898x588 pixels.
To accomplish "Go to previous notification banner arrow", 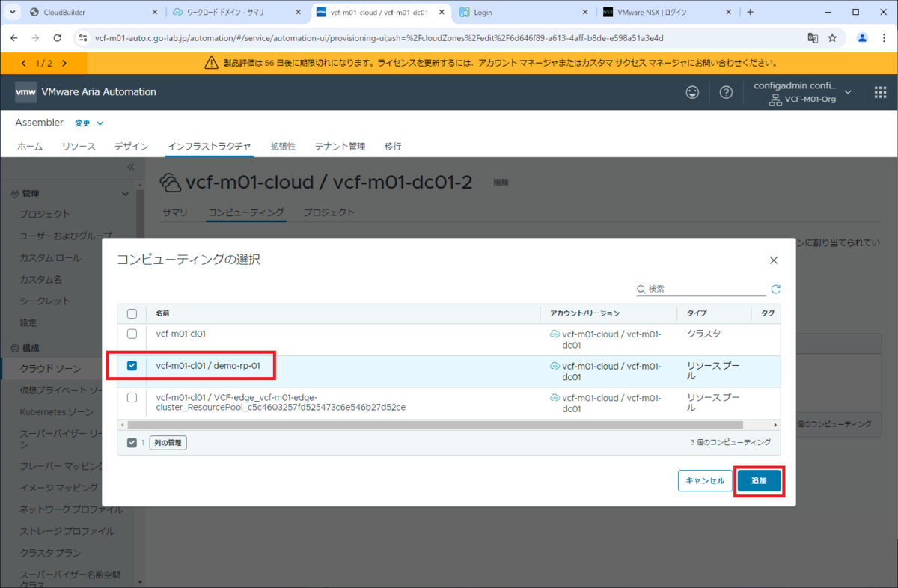I will pos(23,64).
